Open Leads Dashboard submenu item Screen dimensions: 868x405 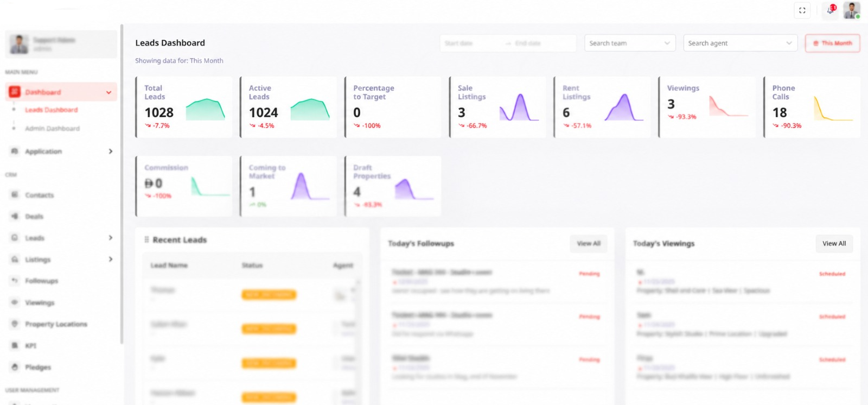coord(51,110)
